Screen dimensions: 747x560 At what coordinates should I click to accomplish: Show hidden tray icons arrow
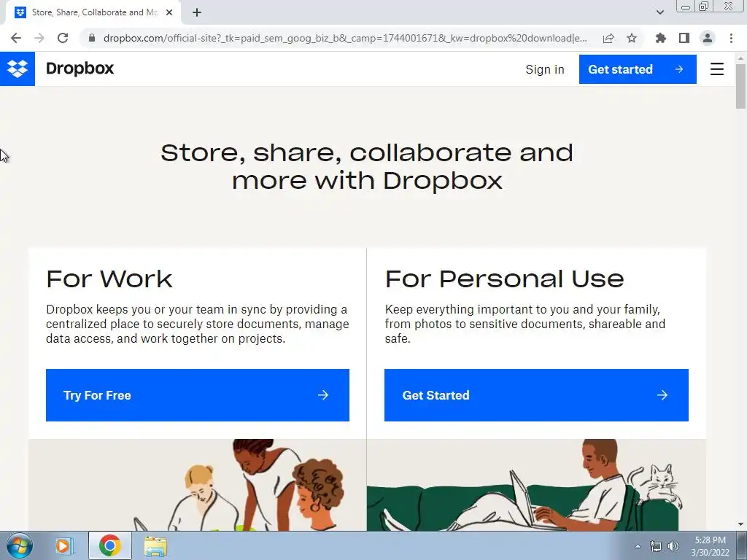(x=638, y=546)
